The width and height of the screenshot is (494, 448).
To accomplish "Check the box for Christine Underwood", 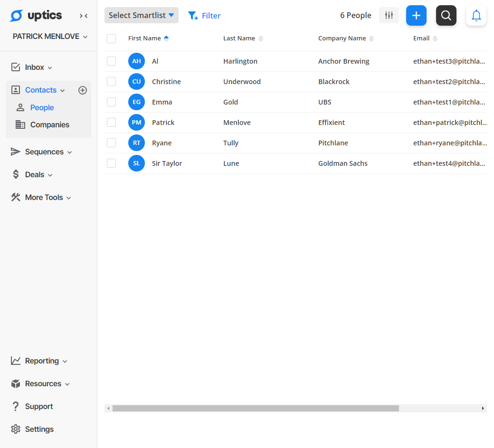I will (111, 82).
